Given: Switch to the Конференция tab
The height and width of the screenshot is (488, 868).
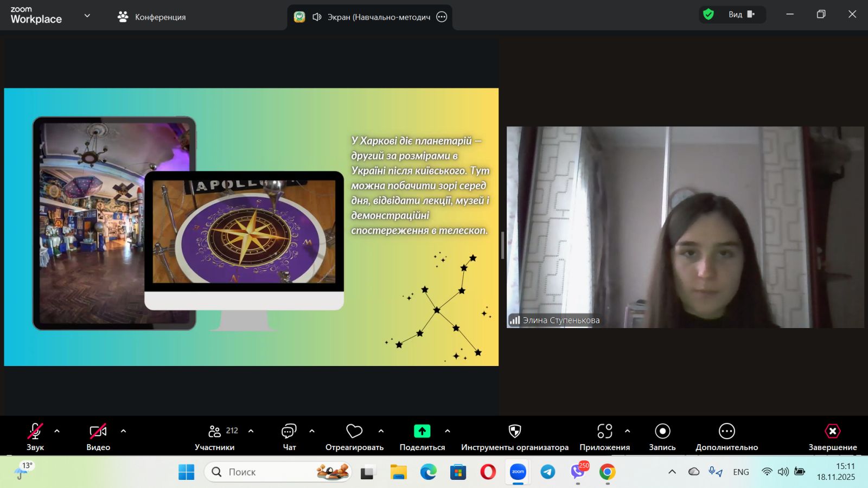Looking at the screenshot, I should point(152,17).
